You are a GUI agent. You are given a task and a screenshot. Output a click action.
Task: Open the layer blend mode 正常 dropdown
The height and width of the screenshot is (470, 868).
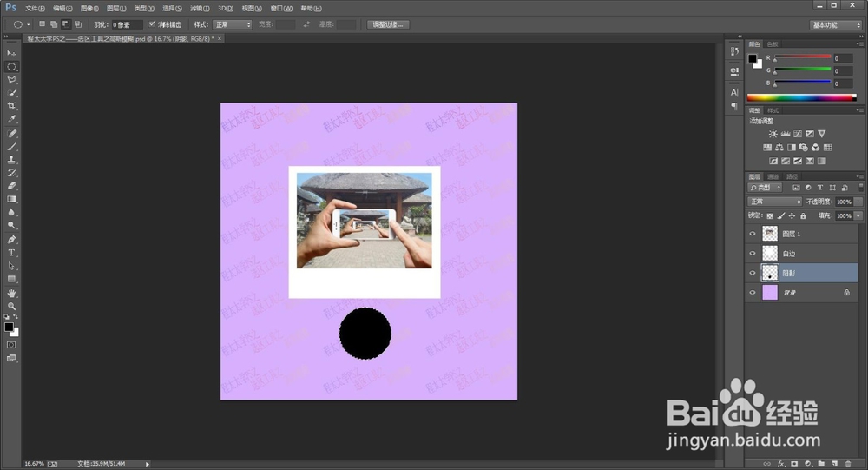pyautogui.click(x=774, y=202)
